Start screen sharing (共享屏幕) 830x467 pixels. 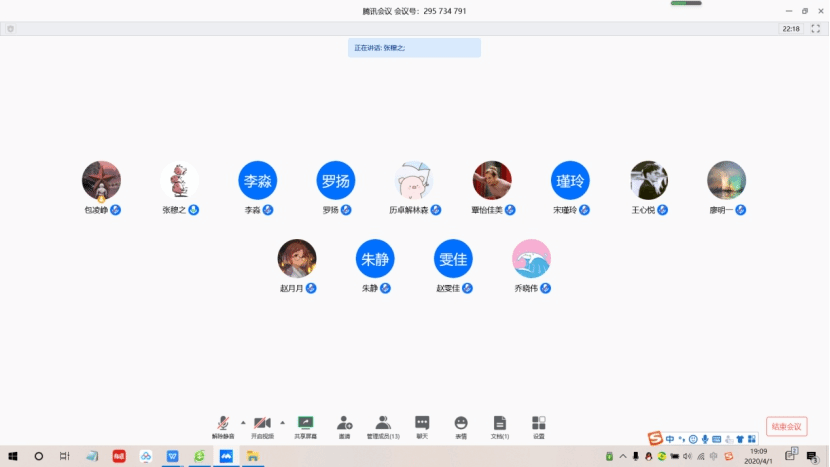tap(305, 425)
